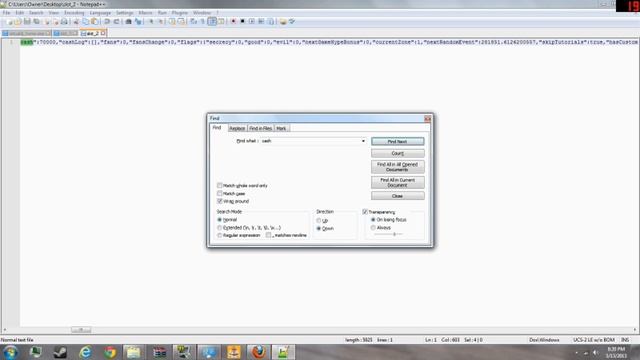Click the Undo toolbar icon
The width and height of the screenshot is (640, 360).
tap(107, 22)
